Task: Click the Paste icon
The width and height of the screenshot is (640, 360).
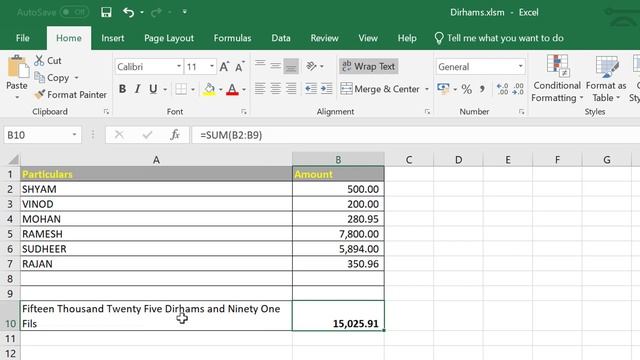Action: click(x=18, y=67)
